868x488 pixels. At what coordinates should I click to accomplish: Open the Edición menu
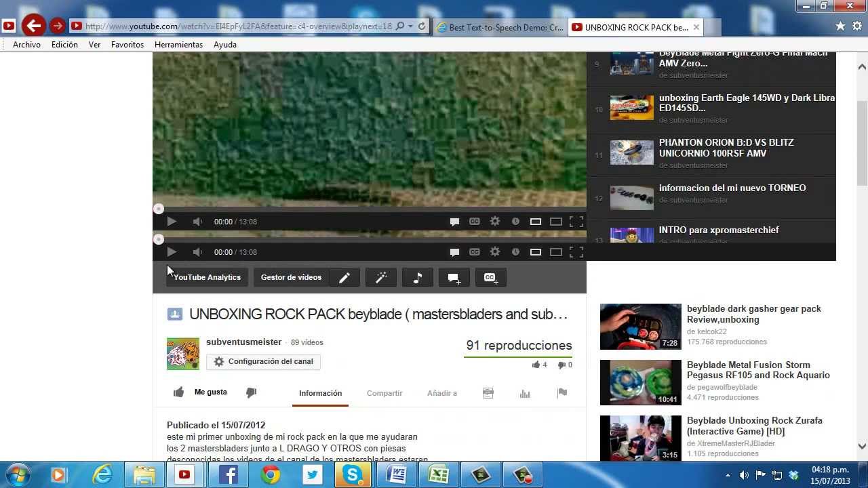pos(64,45)
